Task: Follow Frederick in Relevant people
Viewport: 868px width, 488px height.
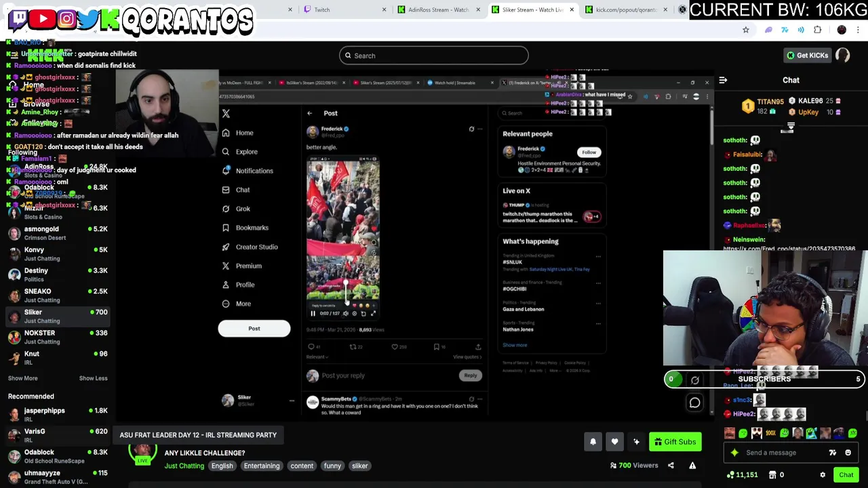Action: pos(589,152)
